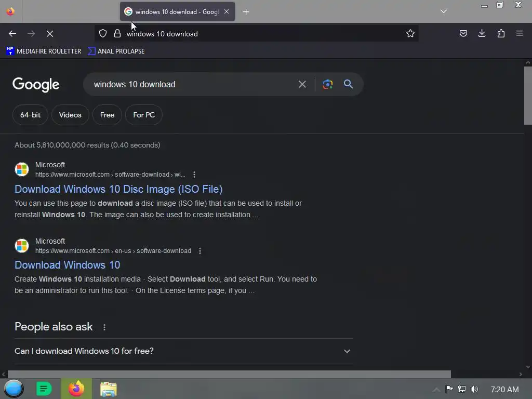The width and height of the screenshot is (532, 399).
Task: Apply the Free filter chip
Action: point(107,115)
